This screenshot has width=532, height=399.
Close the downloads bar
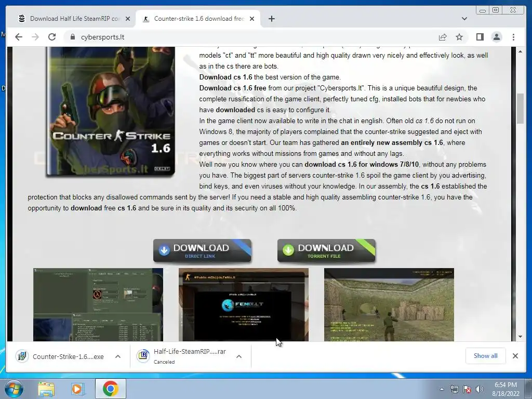pyautogui.click(x=515, y=355)
